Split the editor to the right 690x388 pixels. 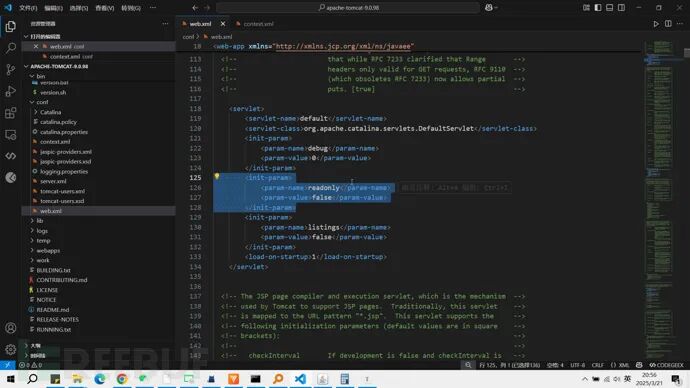coord(668,24)
